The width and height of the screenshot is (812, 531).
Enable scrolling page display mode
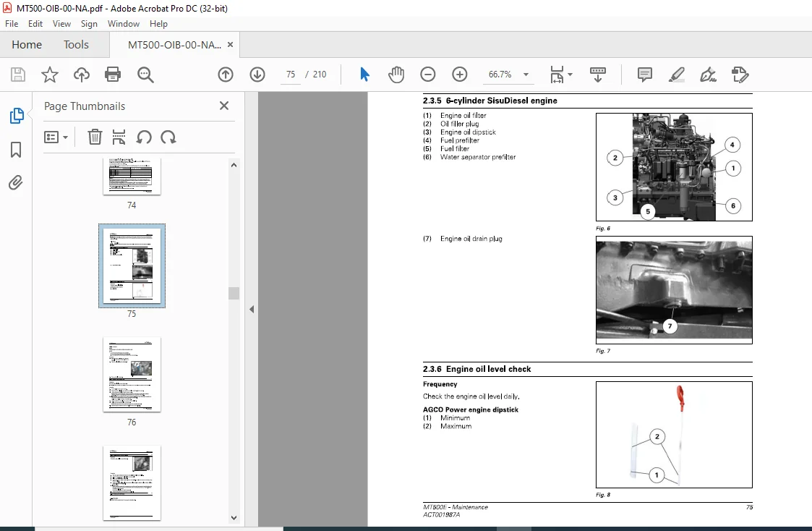597,75
